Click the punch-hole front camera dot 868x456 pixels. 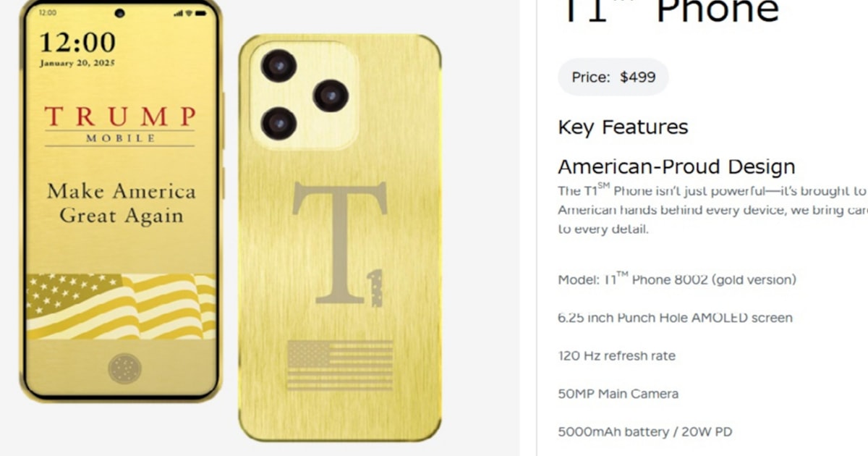(x=119, y=13)
